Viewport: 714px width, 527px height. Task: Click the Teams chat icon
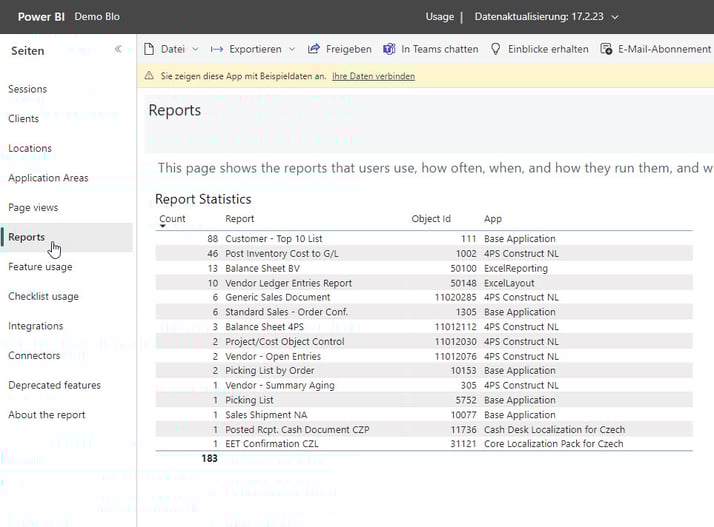coord(389,49)
